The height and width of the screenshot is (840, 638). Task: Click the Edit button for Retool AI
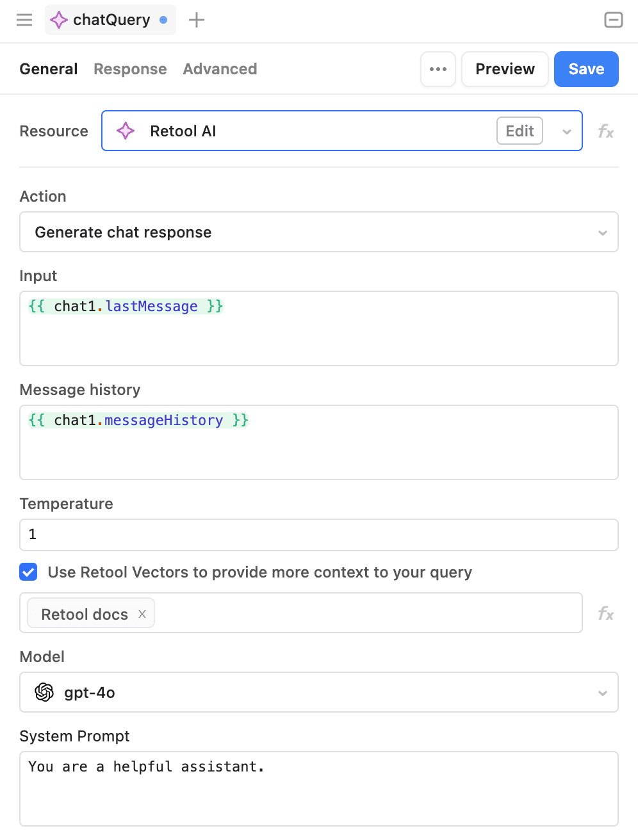(519, 131)
